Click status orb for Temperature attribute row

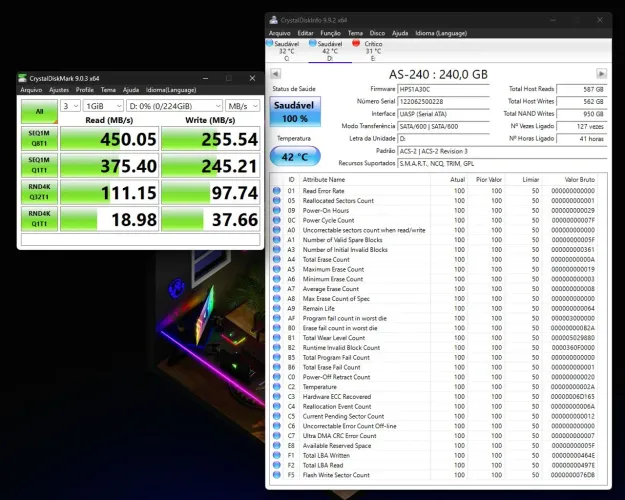(x=277, y=387)
